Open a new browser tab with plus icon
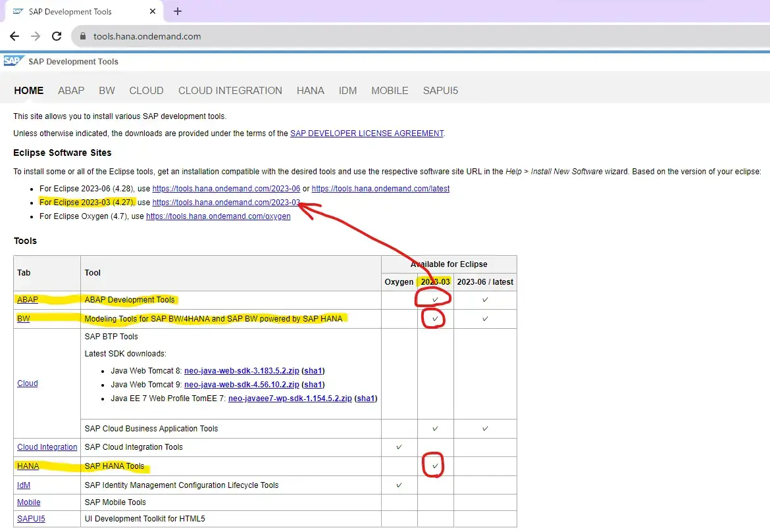 coord(178,11)
